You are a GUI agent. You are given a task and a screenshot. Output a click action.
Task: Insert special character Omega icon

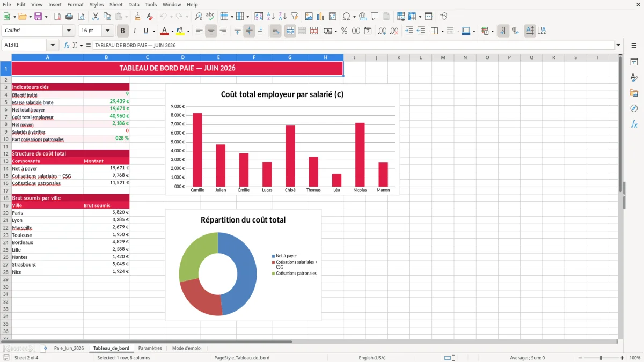(x=346, y=17)
